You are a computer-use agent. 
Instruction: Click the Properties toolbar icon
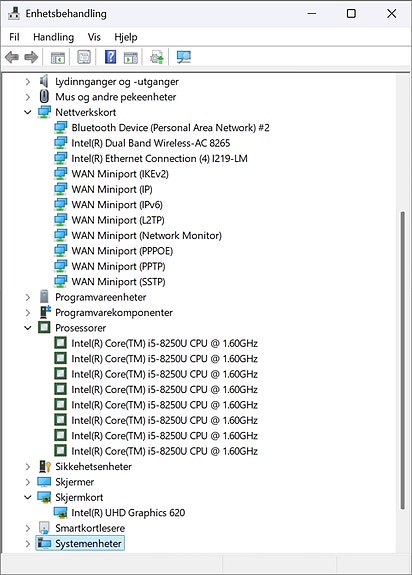[x=84, y=57]
